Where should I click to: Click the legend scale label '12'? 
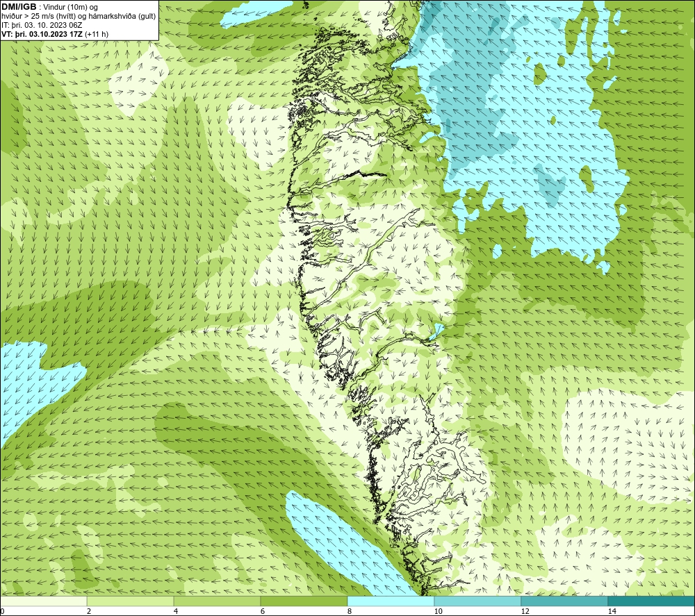[525, 611]
